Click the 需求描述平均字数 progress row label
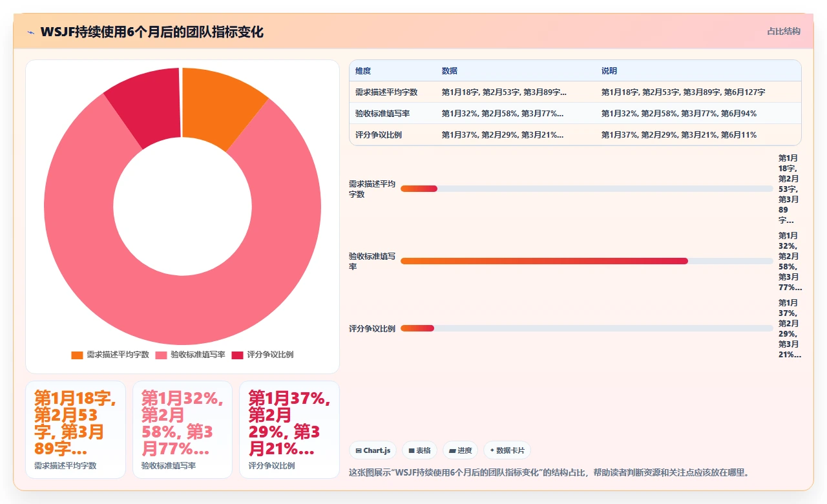The height and width of the screenshot is (504, 827). point(372,189)
